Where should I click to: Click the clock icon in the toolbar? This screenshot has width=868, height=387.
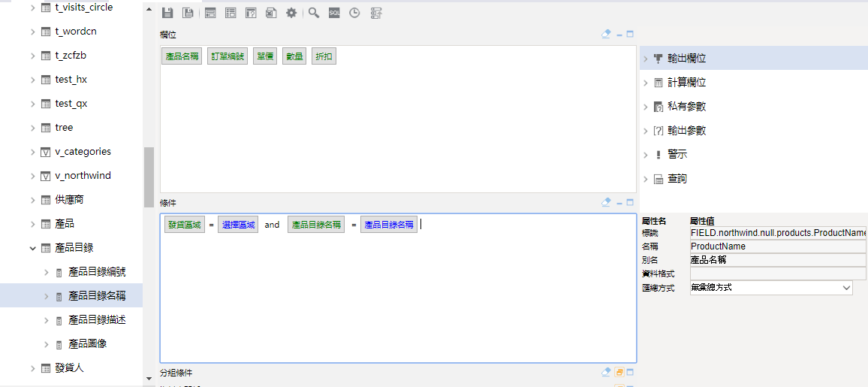pyautogui.click(x=354, y=13)
